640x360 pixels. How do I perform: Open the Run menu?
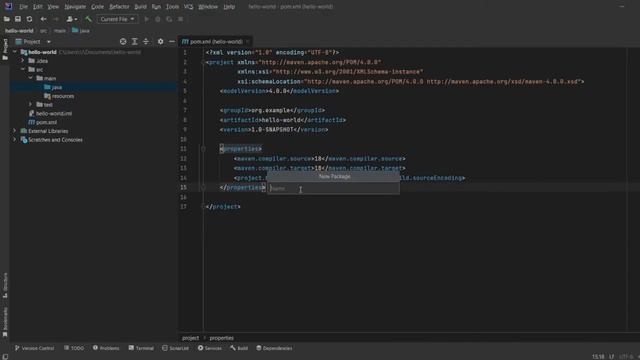tap(156, 7)
